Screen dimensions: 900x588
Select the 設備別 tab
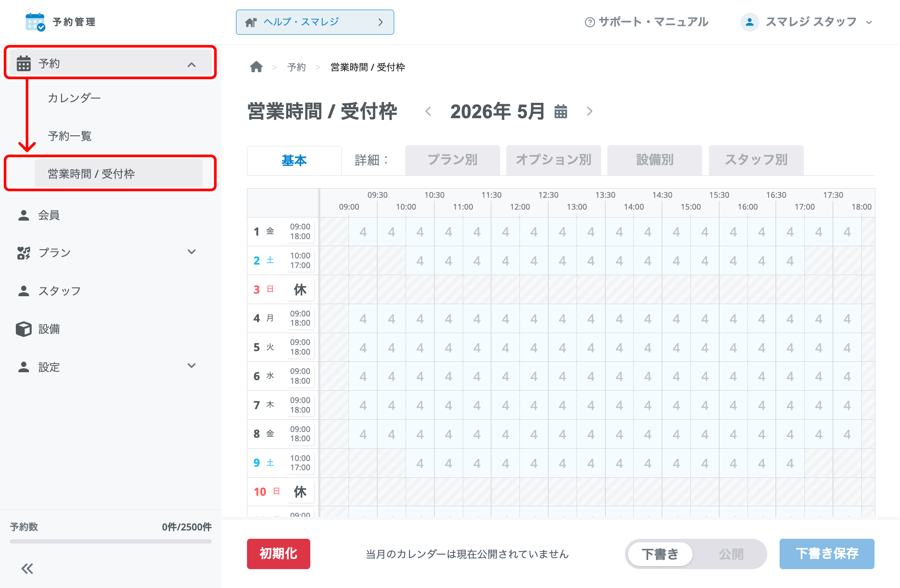click(x=655, y=160)
